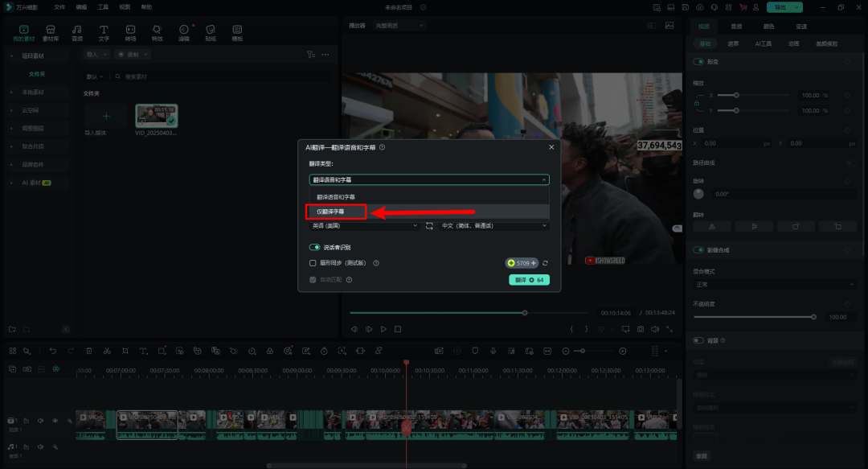Adjust the timeline zoom slider

594,351
